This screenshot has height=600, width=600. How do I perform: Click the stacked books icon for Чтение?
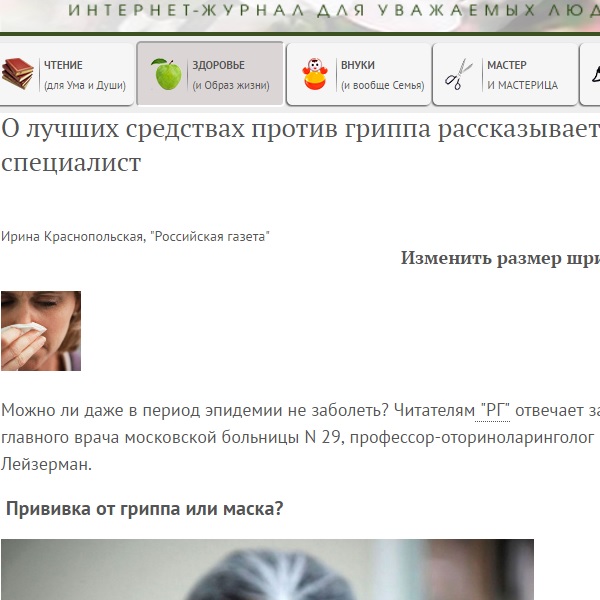coord(18,74)
